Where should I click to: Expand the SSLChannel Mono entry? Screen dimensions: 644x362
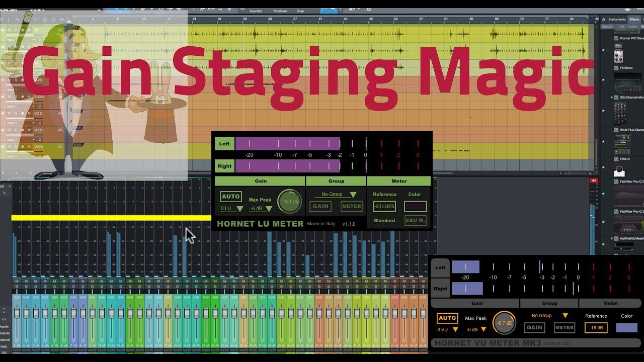pos(612,97)
